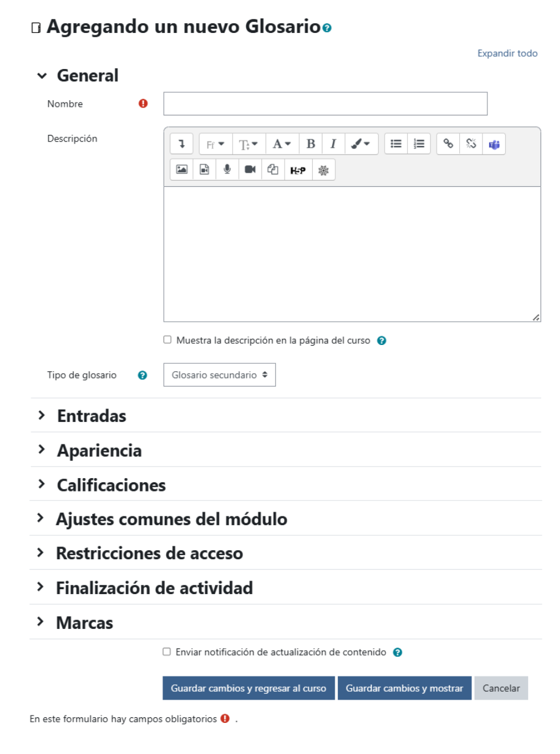Image resolution: width=560 pixels, height=754 pixels.
Task: Open the paragraph styles dropdown
Action: click(282, 144)
